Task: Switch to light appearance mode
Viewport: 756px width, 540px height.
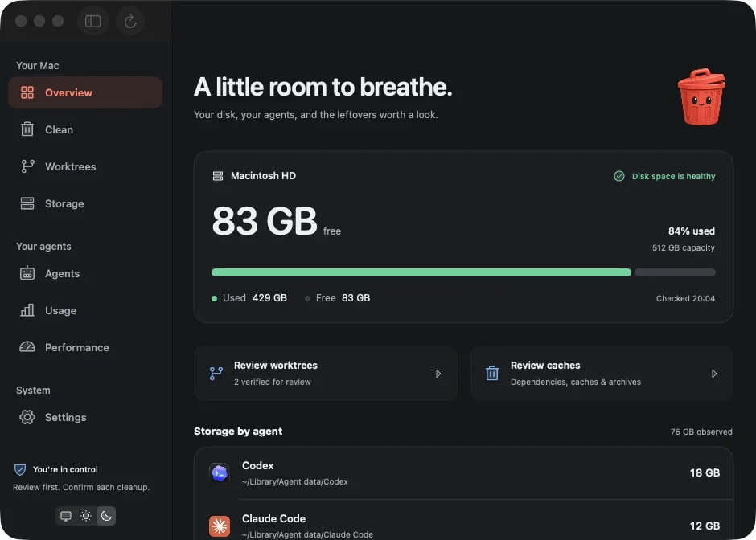Action: (x=86, y=516)
